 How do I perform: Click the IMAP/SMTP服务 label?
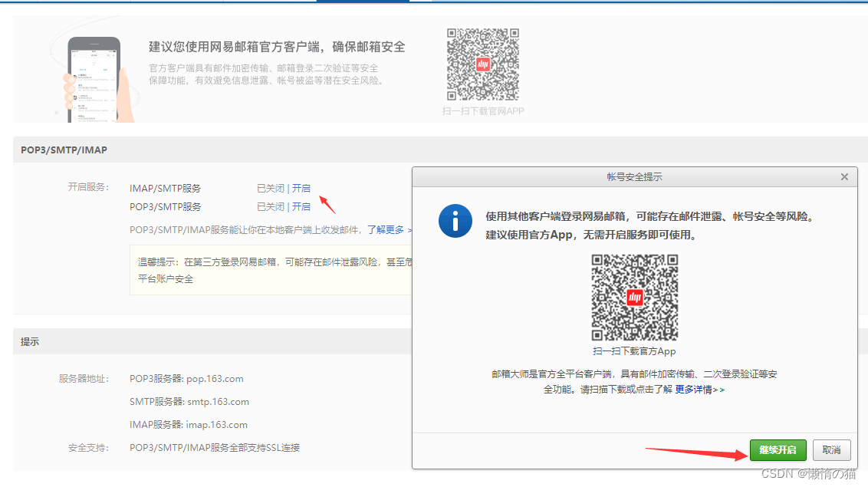(165, 188)
